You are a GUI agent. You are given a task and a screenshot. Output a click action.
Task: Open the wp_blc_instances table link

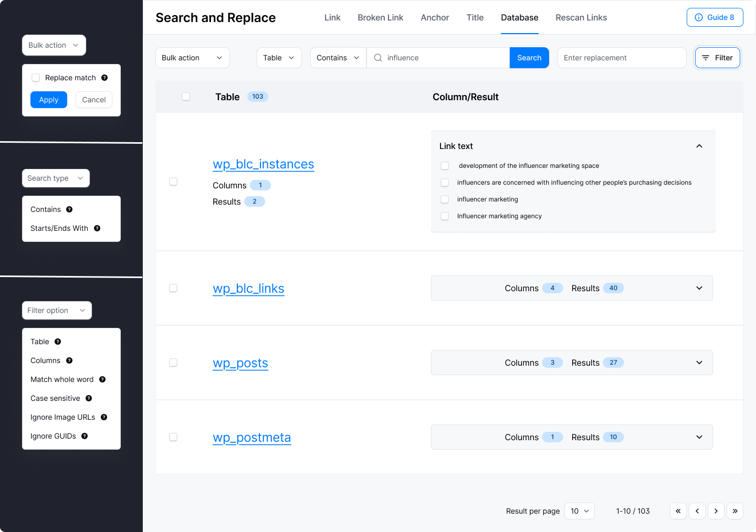pos(264,164)
